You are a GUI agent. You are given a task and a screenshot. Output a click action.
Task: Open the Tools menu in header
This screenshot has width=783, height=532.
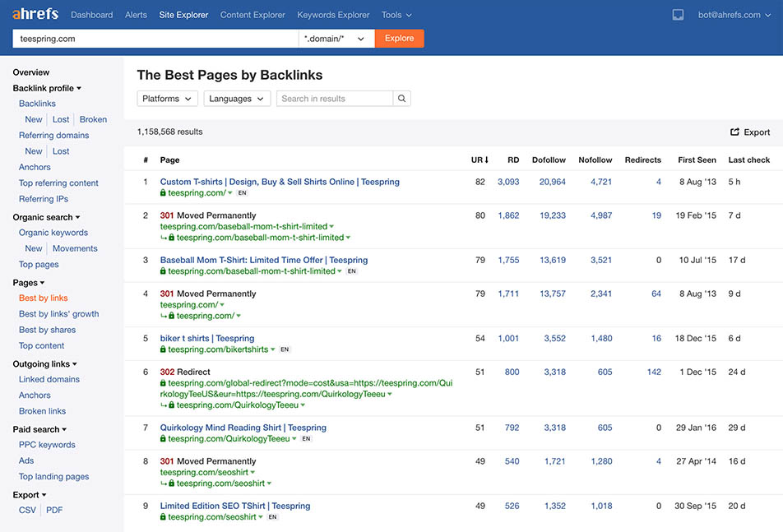click(396, 15)
